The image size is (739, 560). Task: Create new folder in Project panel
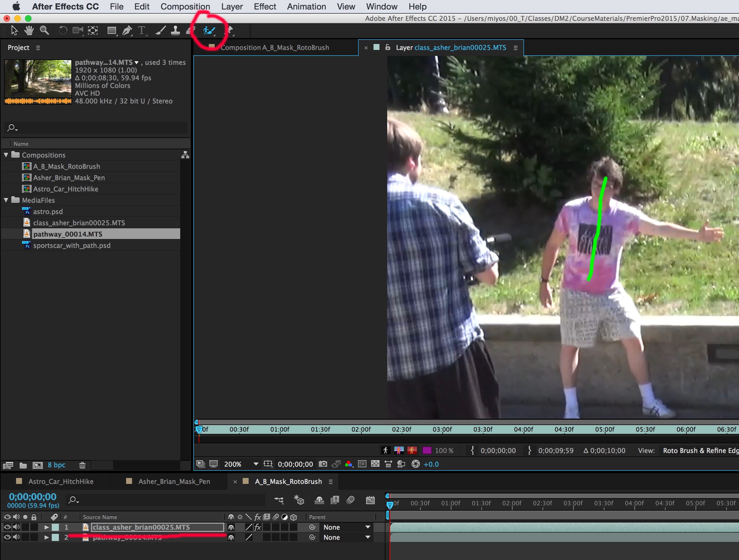pyautogui.click(x=23, y=465)
